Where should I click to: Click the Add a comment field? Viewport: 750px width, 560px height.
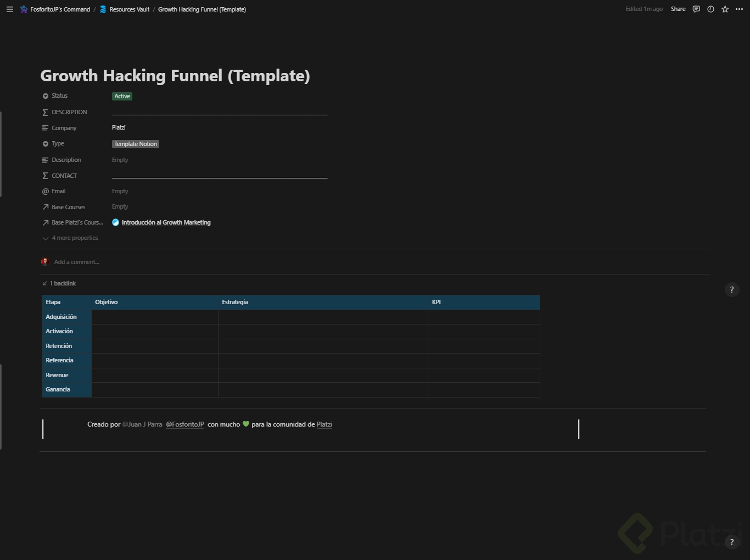(77, 262)
